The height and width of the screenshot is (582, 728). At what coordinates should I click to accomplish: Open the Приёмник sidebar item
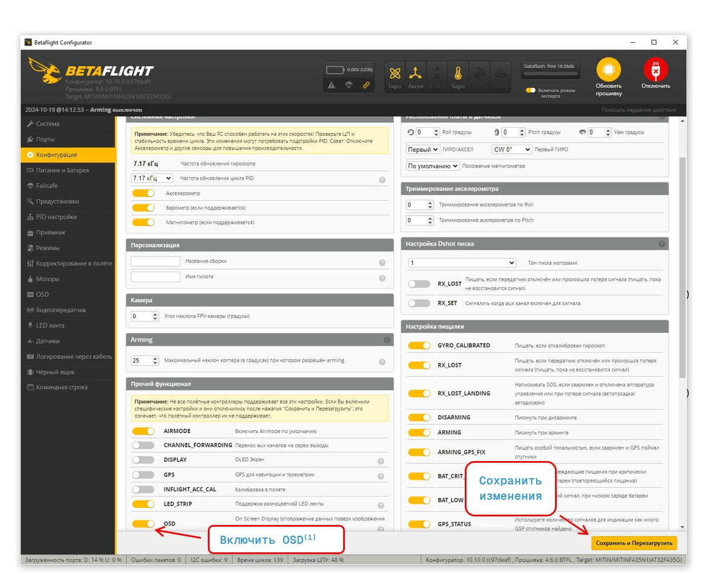[68, 232]
